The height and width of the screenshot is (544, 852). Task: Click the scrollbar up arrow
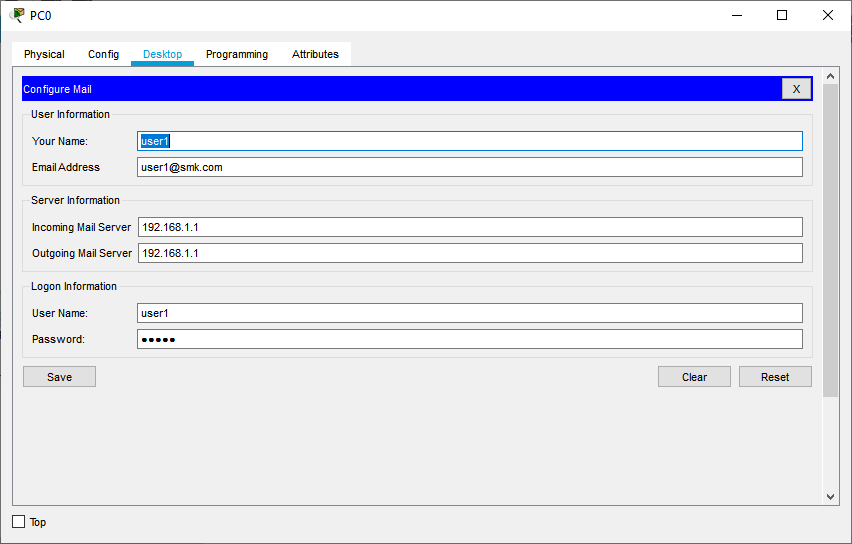coord(830,77)
